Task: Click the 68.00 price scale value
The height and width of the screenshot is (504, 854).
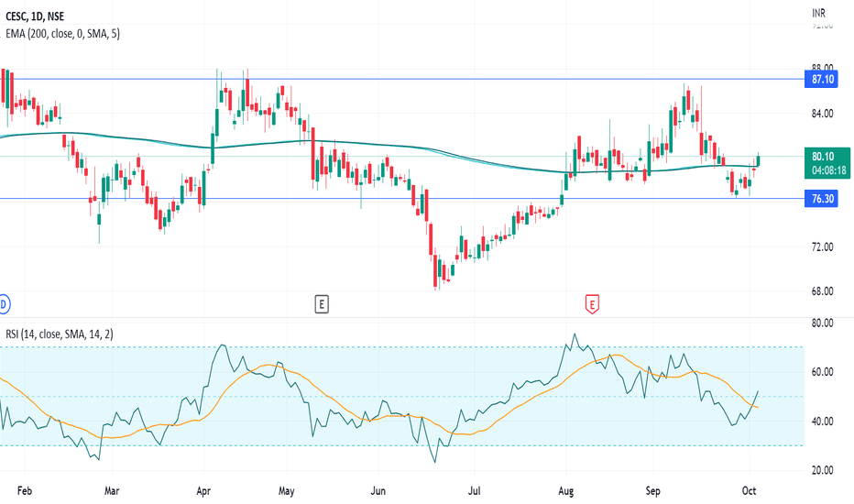Action: (x=823, y=291)
